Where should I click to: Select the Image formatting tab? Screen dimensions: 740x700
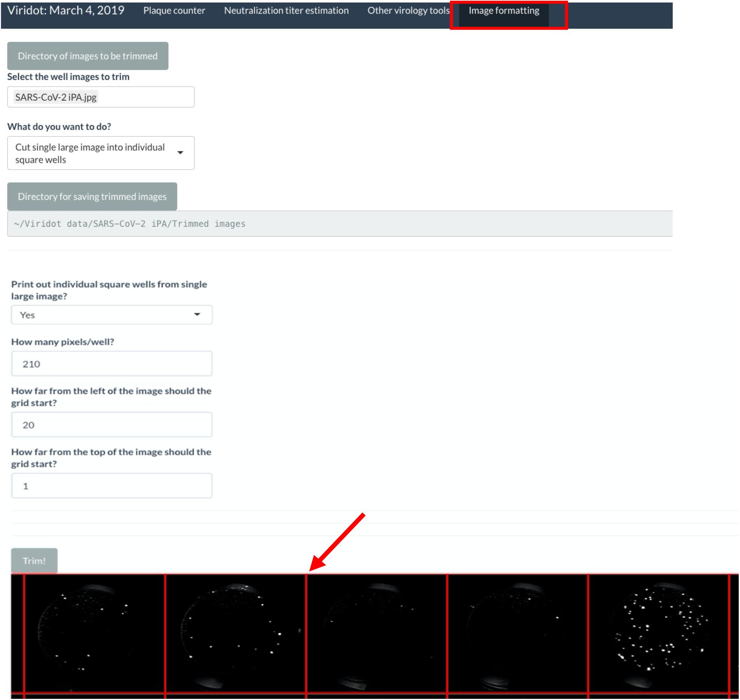[x=504, y=10]
